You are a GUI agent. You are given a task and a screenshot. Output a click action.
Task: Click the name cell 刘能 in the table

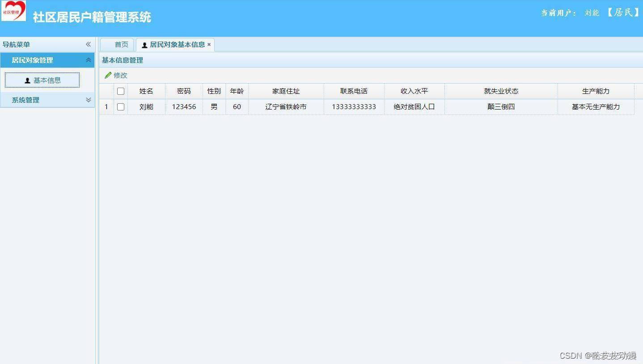(146, 107)
